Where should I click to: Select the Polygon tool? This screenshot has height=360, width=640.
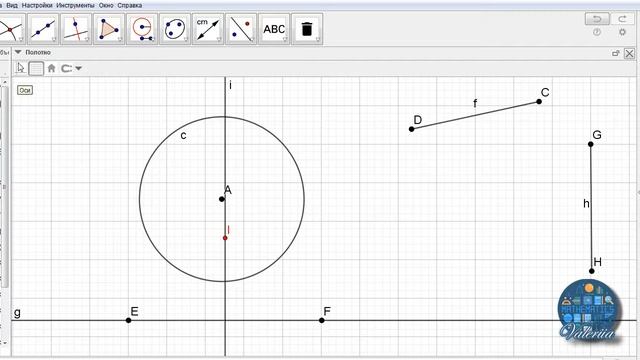click(109, 29)
